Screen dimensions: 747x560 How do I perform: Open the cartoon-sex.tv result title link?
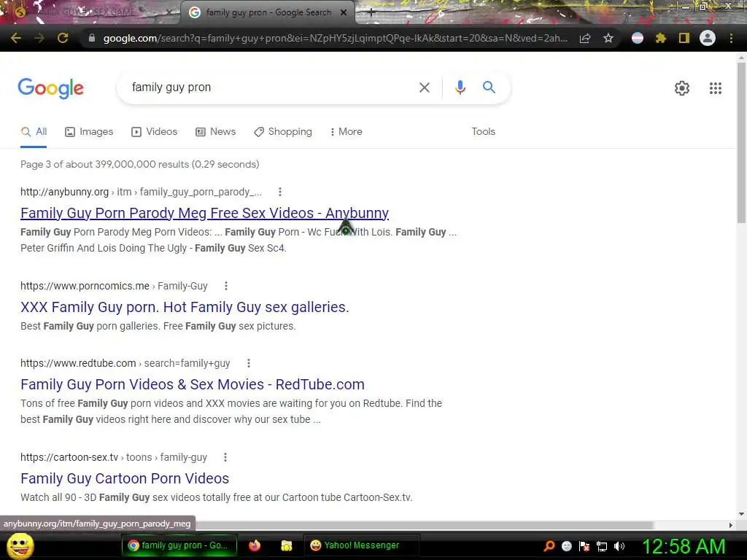click(125, 478)
